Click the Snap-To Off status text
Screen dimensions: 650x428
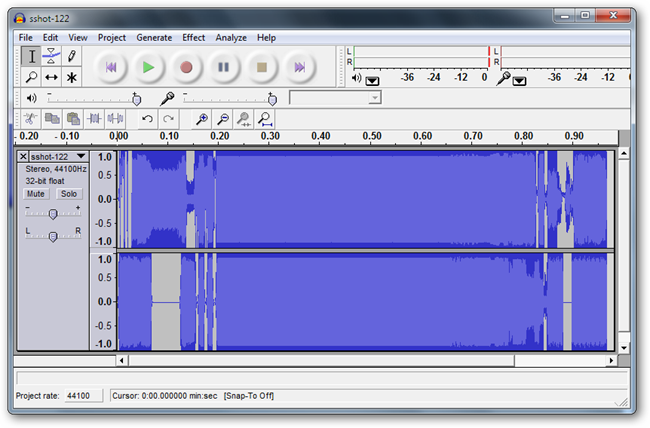point(249,396)
